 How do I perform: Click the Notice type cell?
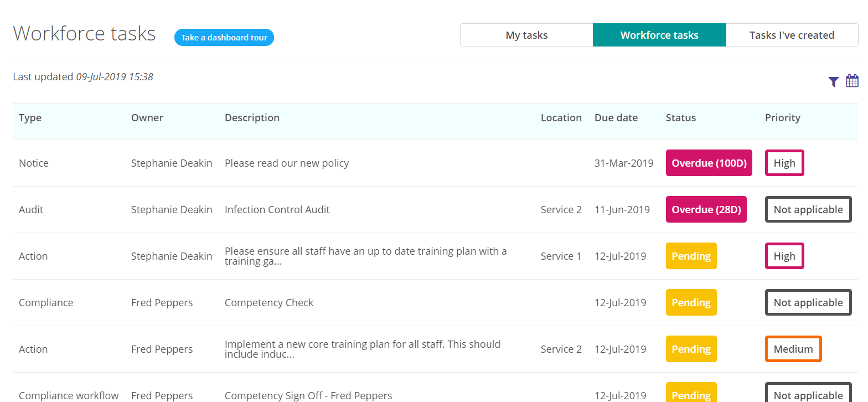click(x=34, y=163)
